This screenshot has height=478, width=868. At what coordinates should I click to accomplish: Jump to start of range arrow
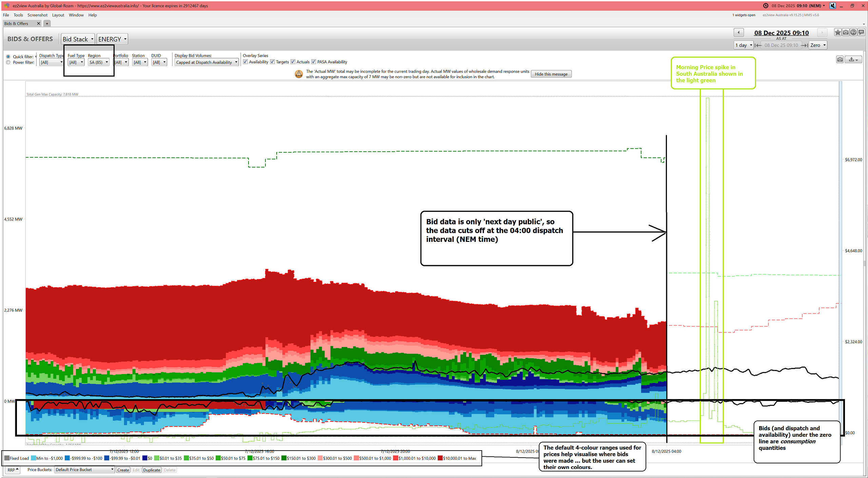click(x=758, y=45)
